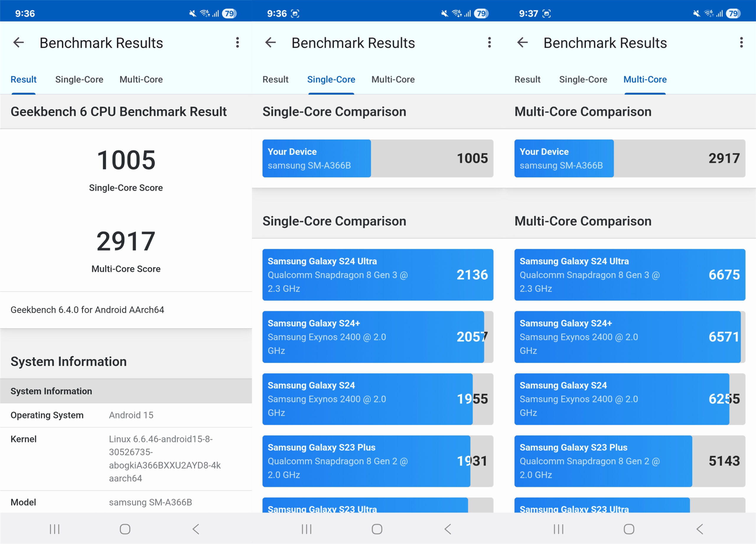Tap back arrow in right Multi-Core screen
This screenshot has width=756, height=544.
523,42
